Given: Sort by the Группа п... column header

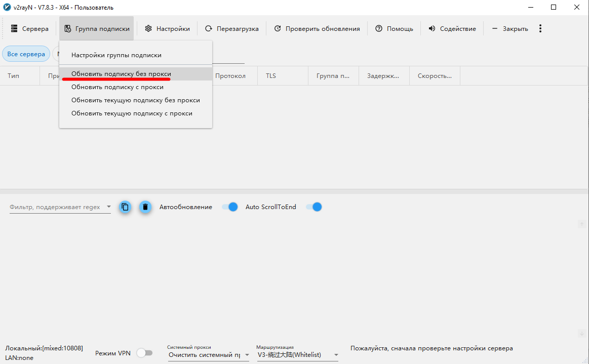Looking at the screenshot, I should pyautogui.click(x=334, y=76).
